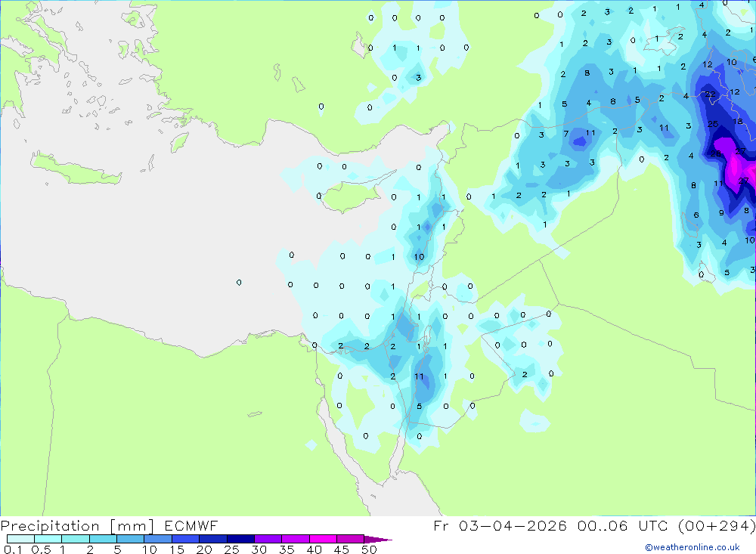Image resolution: width=756 pixels, height=554 pixels.
Task: Click the 0.1–0.5 mm legend color swatch
Action: [20, 539]
